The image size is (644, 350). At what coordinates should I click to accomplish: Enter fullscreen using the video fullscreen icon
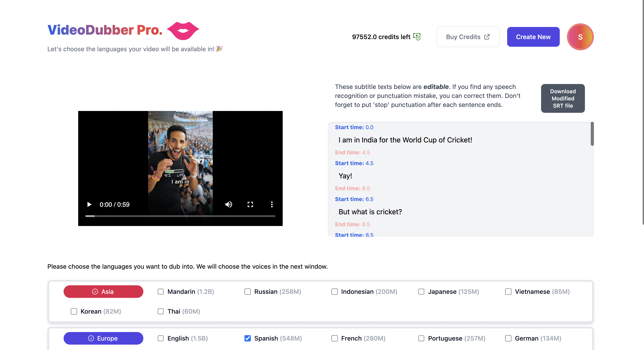[250, 204]
